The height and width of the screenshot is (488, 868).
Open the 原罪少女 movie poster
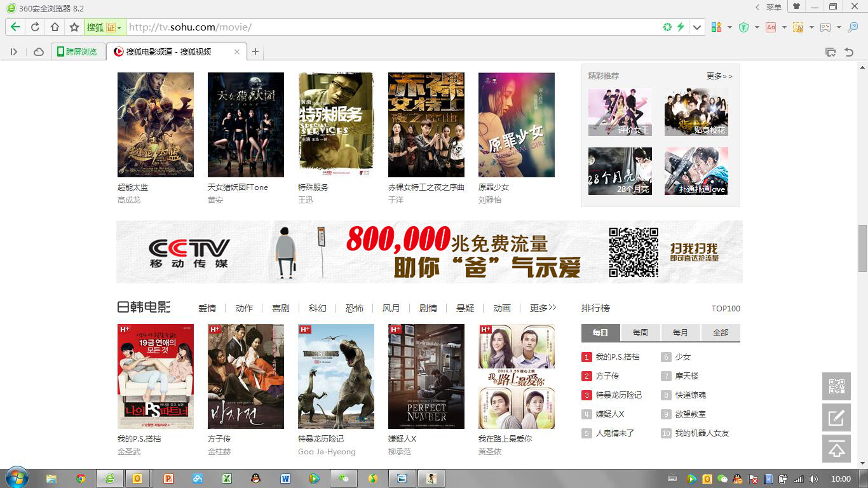click(x=517, y=125)
